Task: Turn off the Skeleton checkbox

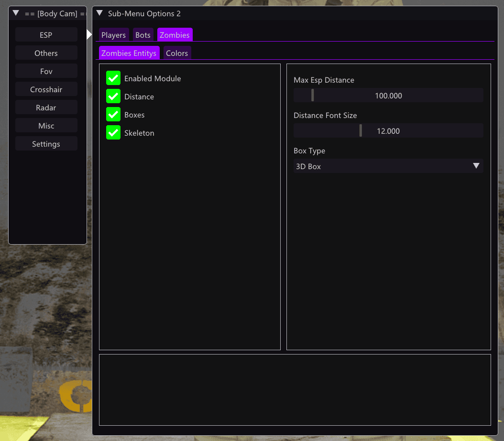Action: (113, 133)
